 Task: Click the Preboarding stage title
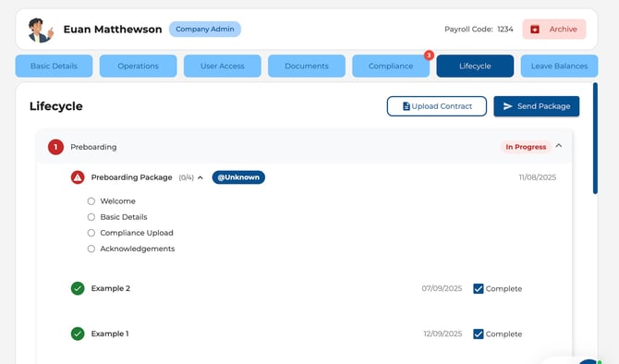tap(93, 147)
